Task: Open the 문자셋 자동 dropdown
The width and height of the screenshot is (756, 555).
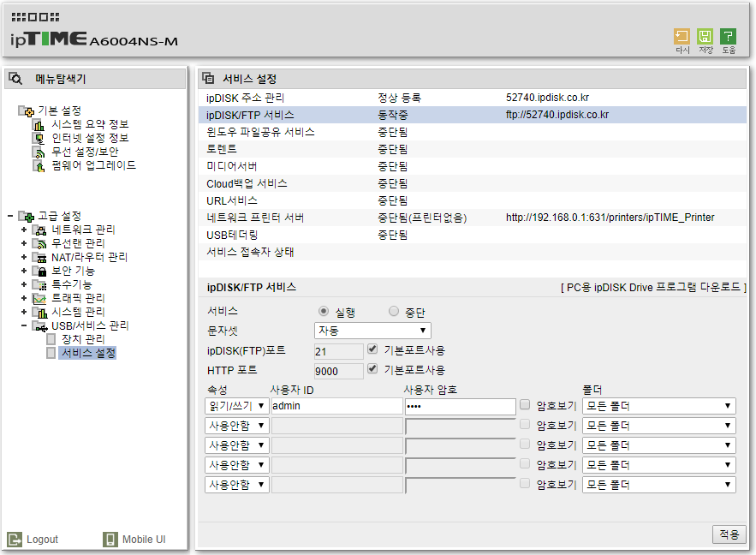Action: pyautogui.click(x=372, y=331)
